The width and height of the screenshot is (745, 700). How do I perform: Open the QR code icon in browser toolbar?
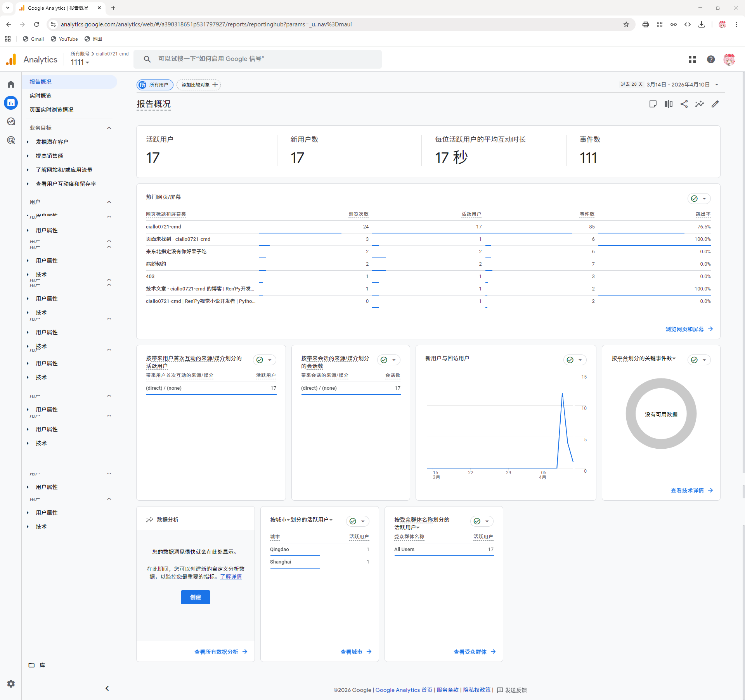660,24
